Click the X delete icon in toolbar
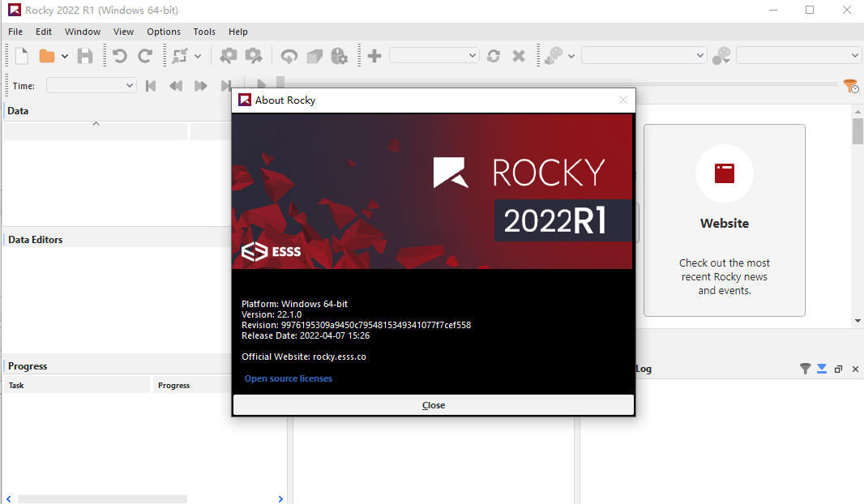The image size is (864, 504). pos(519,56)
